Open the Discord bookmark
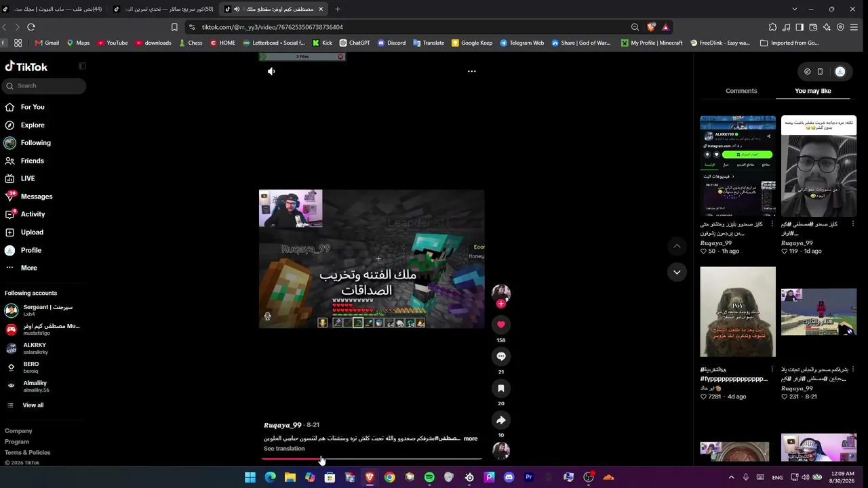The height and width of the screenshot is (488, 868). [x=391, y=43]
